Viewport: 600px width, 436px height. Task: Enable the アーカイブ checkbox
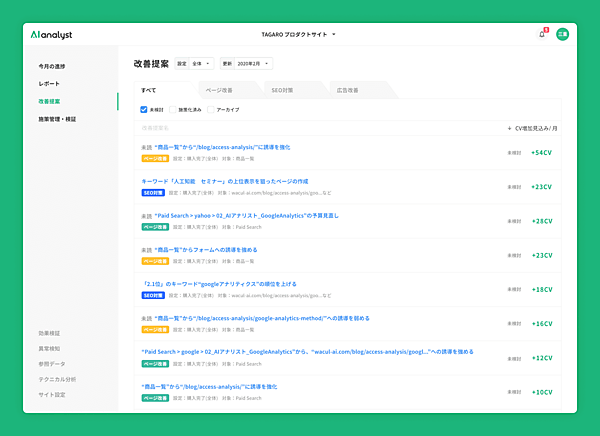(210, 109)
